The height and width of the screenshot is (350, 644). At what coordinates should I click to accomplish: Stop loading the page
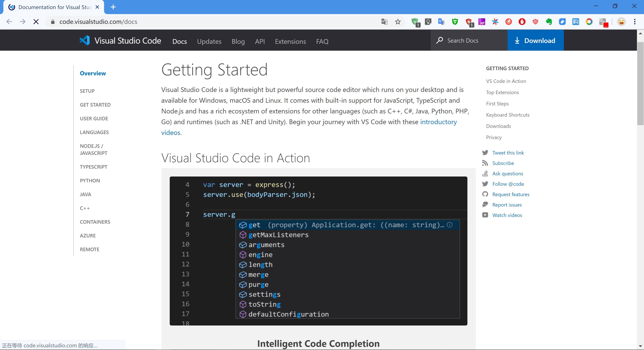click(x=36, y=22)
